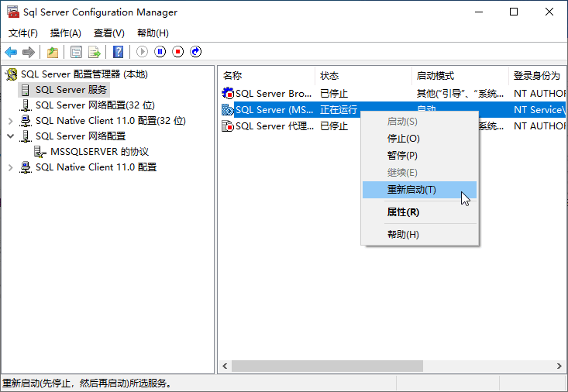
Task: Open the 查看(V) menu
Action: (109, 33)
